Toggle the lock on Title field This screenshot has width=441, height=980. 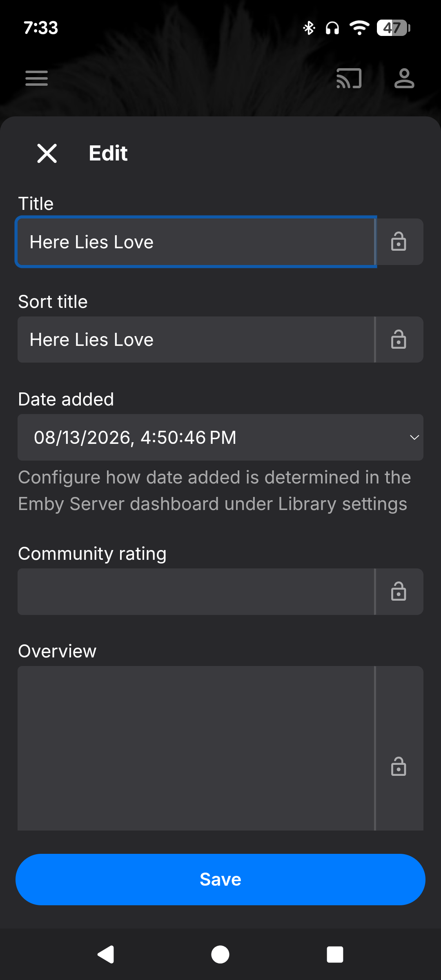click(399, 242)
